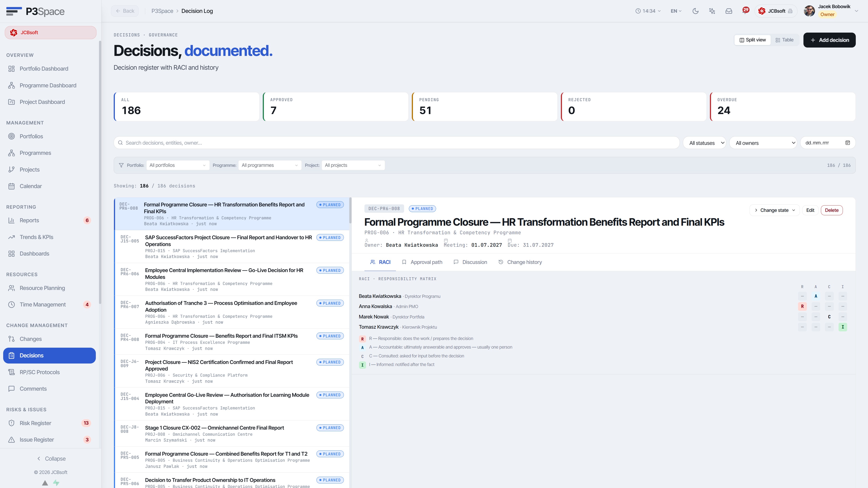Switch to Approval path tab
Viewport: 868px width, 488px height.
coord(422,262)
